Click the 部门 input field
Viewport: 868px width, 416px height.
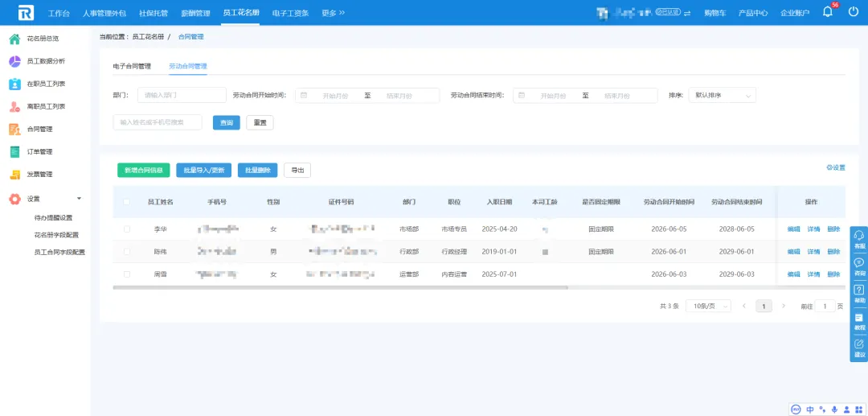[182, 95]
